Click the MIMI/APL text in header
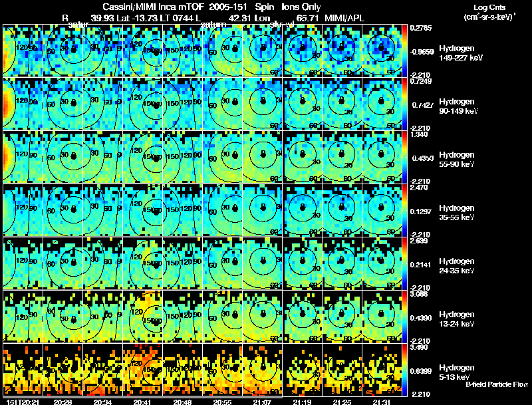 [344, 18]
